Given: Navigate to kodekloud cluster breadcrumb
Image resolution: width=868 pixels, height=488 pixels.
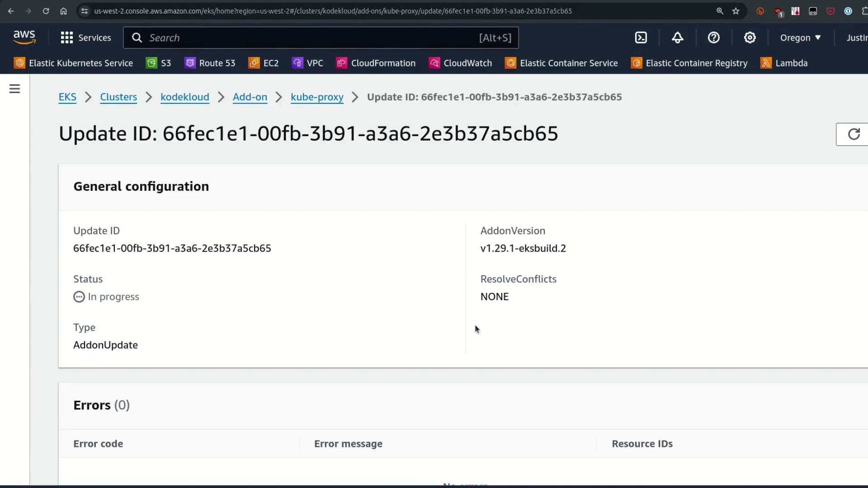Looking at the screenshot, I should pyautogui.click(x=184, y=97).
